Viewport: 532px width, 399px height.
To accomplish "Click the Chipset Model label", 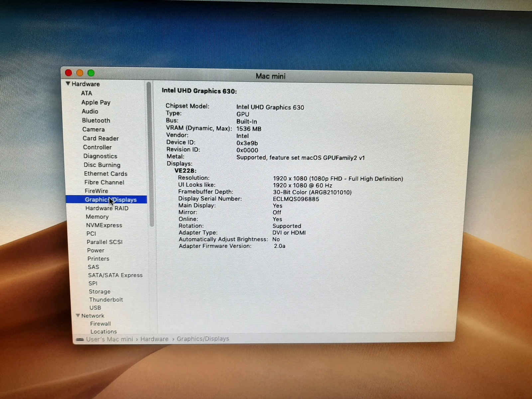I will pos(188,106).
